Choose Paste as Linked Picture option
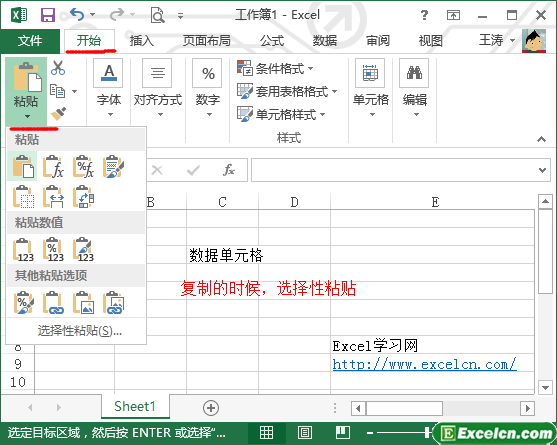 click(x=113, y=303)
